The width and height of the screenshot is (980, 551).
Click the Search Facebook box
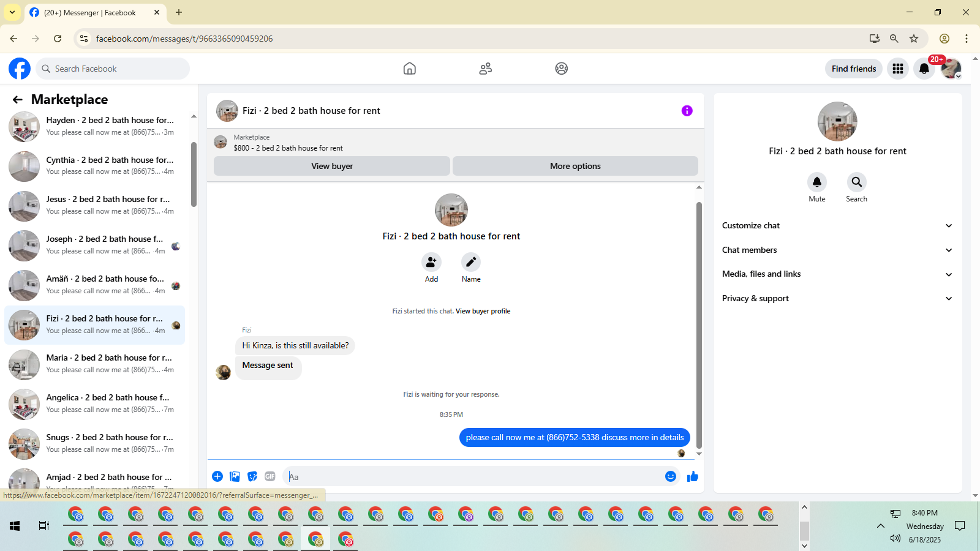coord(113,69)
